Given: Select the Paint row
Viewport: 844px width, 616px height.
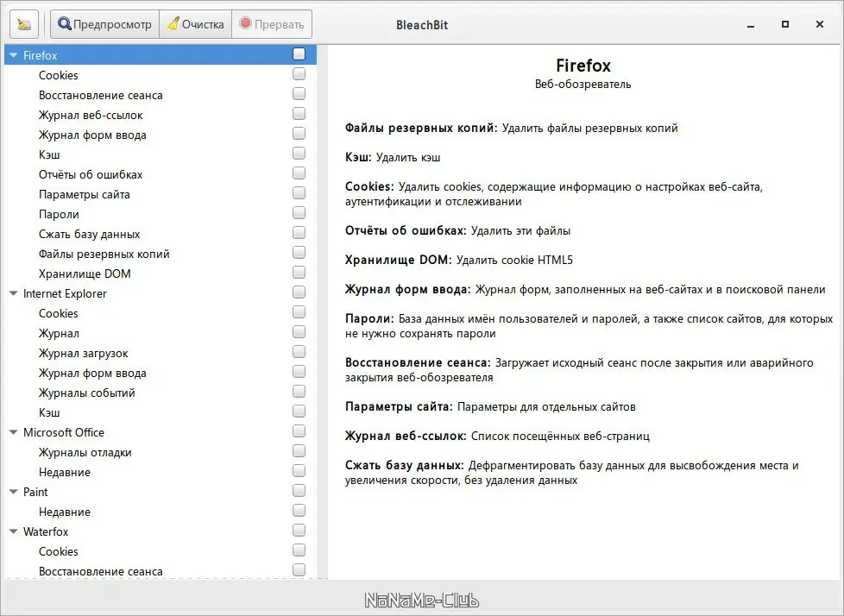Looking at the screenshot, I should click(x=161, y=492).
